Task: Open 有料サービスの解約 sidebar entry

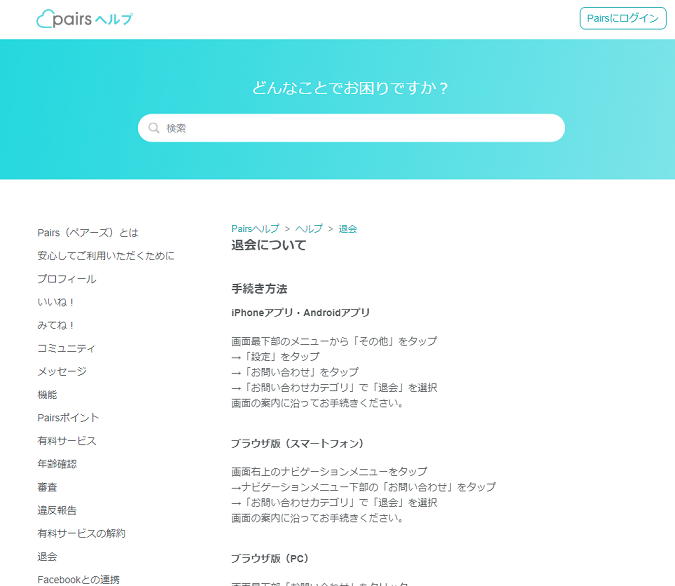Action: (81, 533)
